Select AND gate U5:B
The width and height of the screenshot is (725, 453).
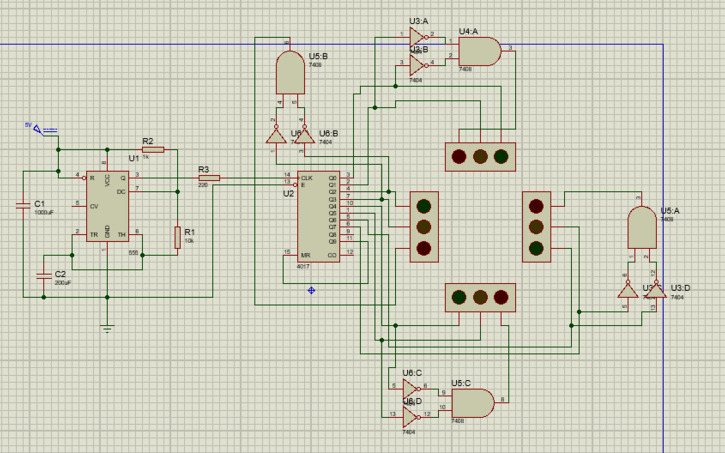tap(290, 73)
